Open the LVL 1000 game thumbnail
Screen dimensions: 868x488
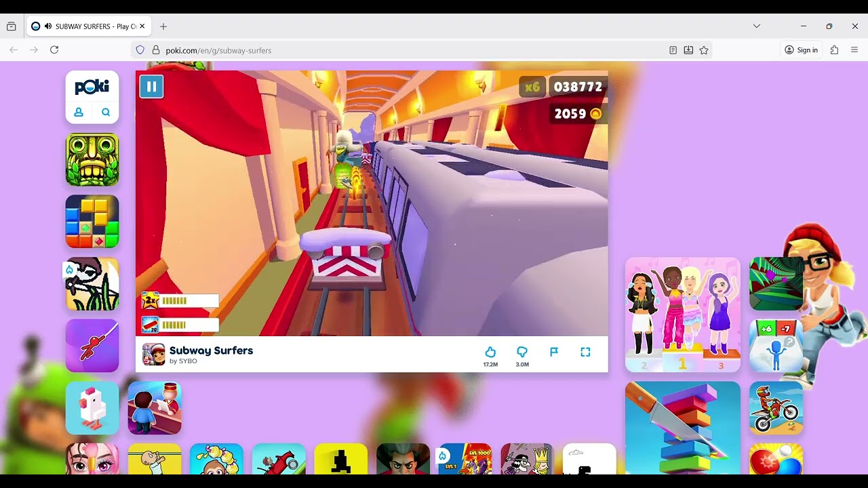pyautogui.click(x=465, y=459)
